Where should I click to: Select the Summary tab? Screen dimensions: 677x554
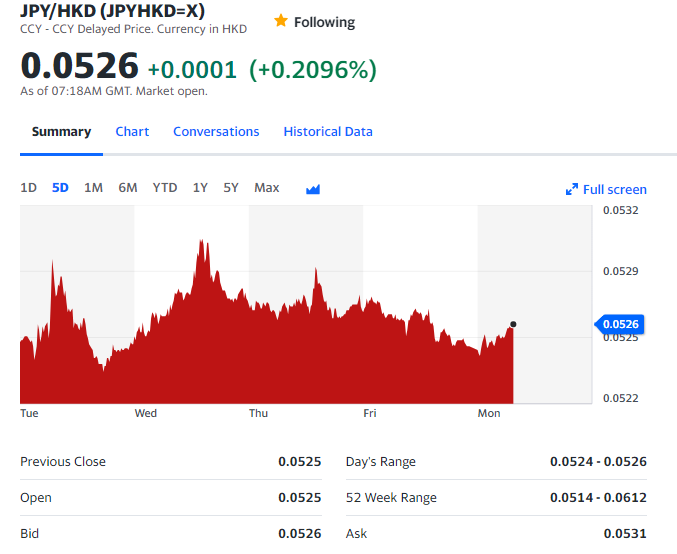[x=61, y=132]
